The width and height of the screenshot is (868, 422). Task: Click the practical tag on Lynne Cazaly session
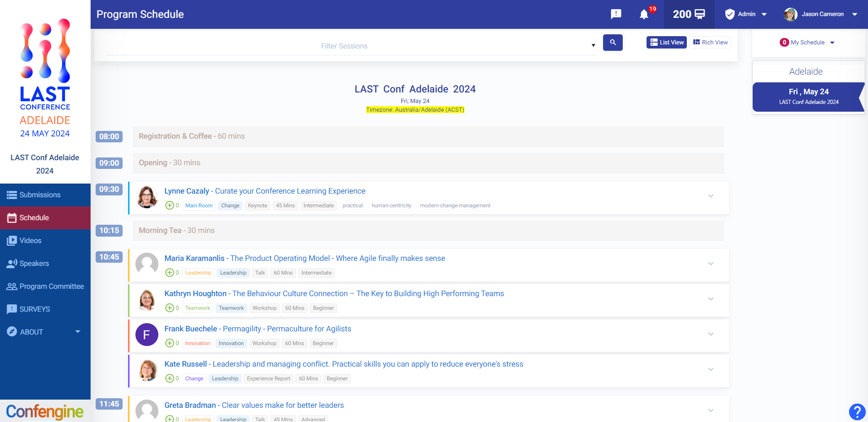352,206
